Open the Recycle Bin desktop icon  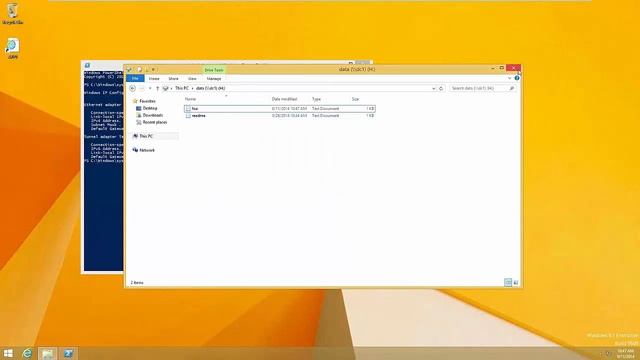pos(12,13)
